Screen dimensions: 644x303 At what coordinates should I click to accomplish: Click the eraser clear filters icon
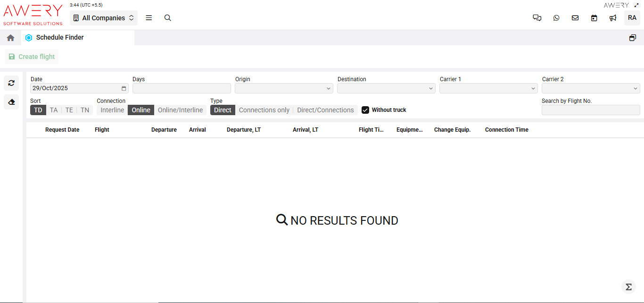coord(11,101)
